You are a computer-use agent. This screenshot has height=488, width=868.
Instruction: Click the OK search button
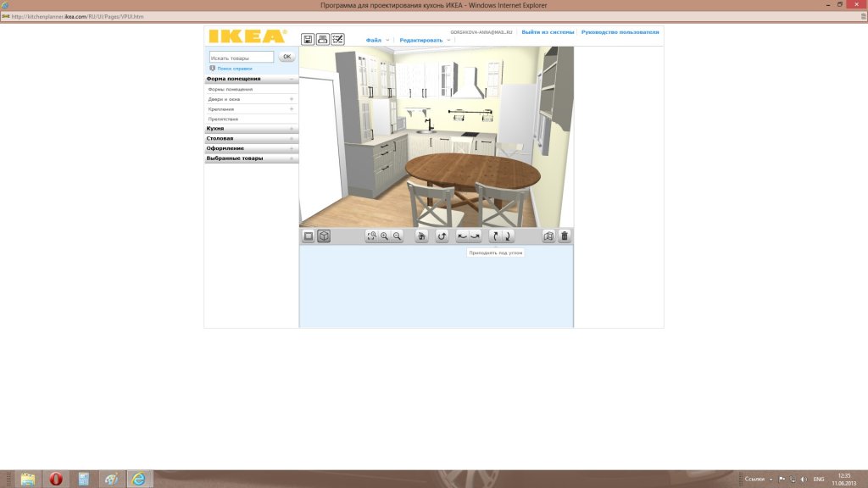tap(287, 57)
